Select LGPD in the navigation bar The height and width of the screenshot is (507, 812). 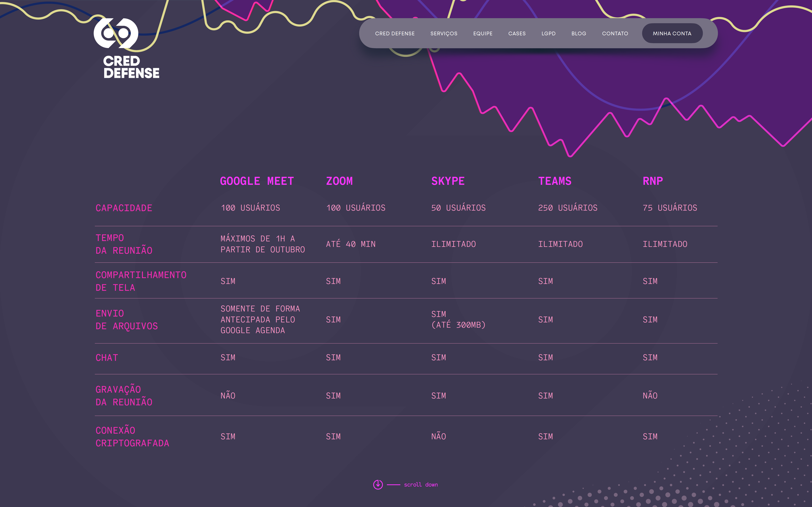(548, 34)
